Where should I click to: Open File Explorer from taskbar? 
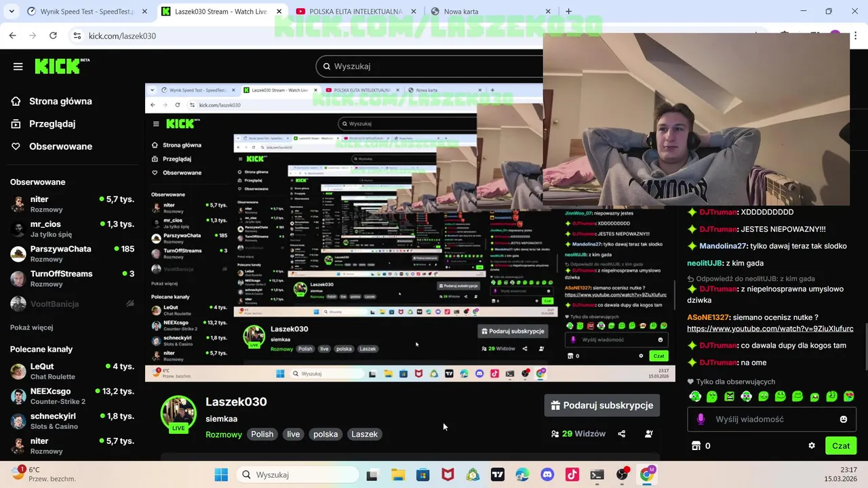[x=398, y=475]
